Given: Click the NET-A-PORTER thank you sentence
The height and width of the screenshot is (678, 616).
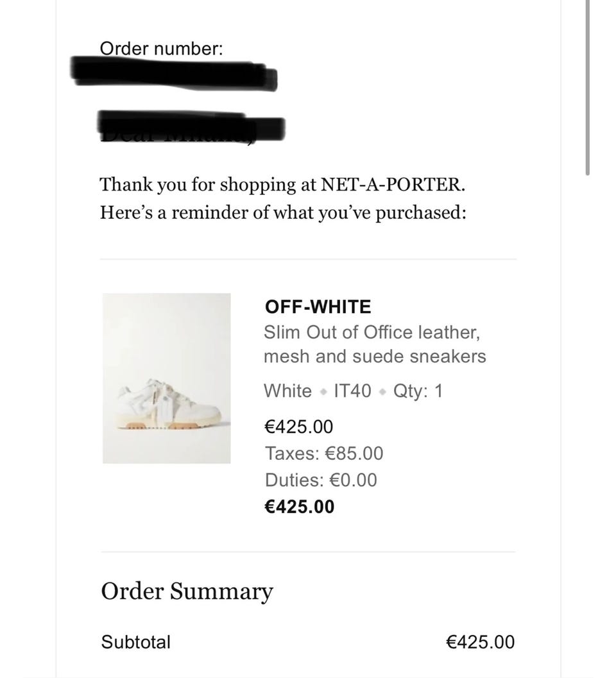Looking at the screenshot, I should (x=283, y=184).
